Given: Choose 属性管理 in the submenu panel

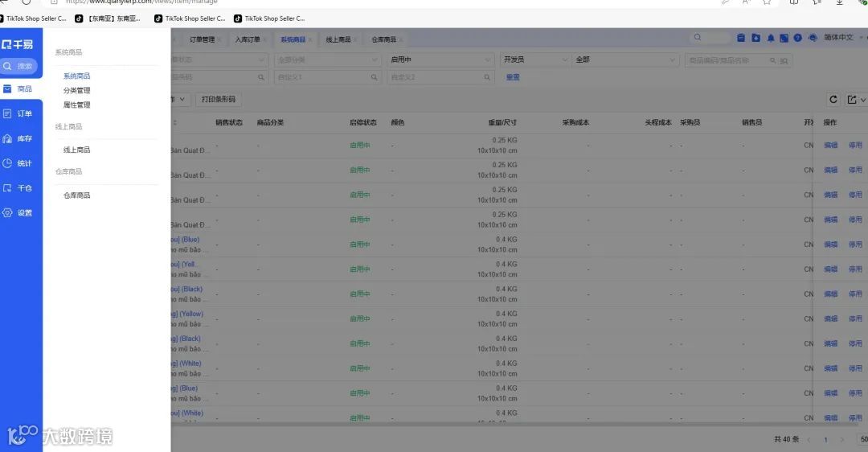Looking at the screenshot, I should pos(76,105).
